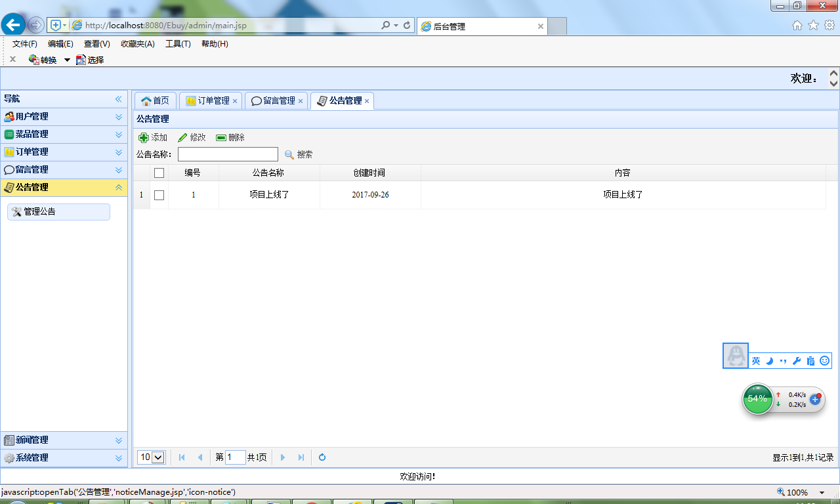Click the QQ penguin avatar icon
Viewport: 840px width, 504px height.
click(736, 356)
